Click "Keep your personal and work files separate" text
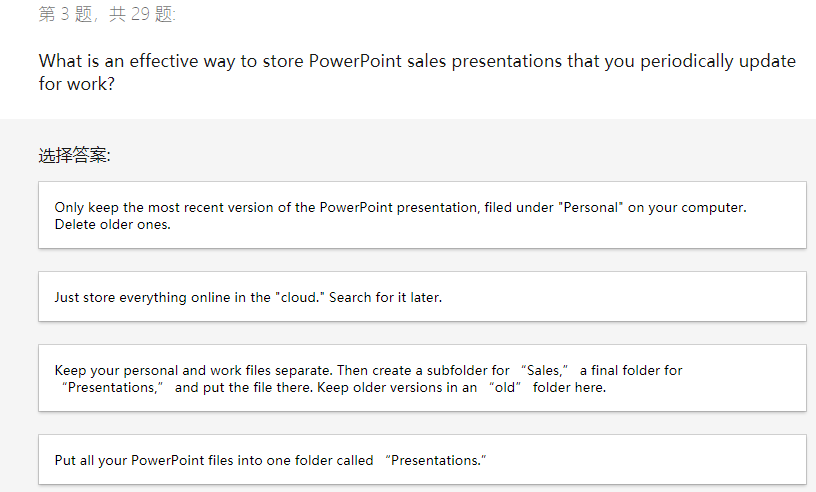816x492 pixels. [x=197, y=370]
